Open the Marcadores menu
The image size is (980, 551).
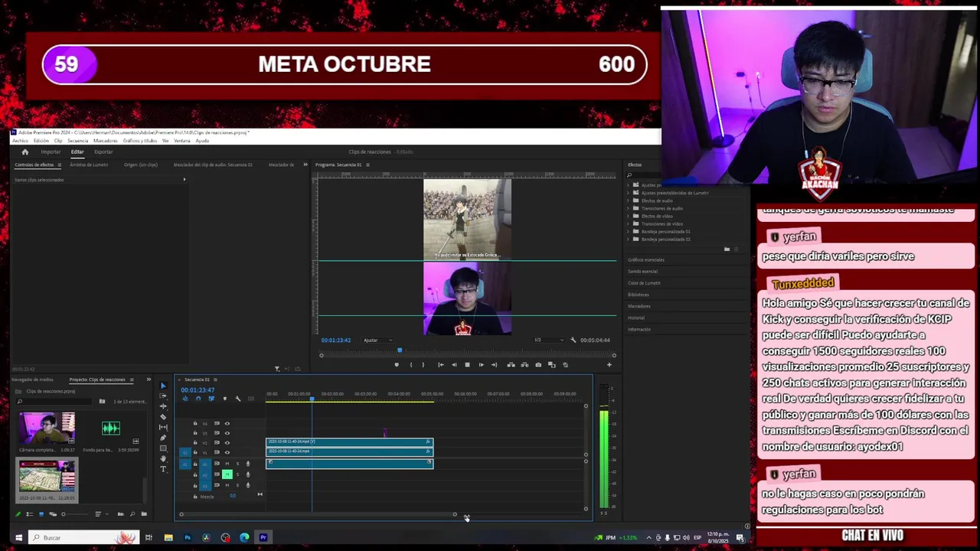click(x=106, y=141)
